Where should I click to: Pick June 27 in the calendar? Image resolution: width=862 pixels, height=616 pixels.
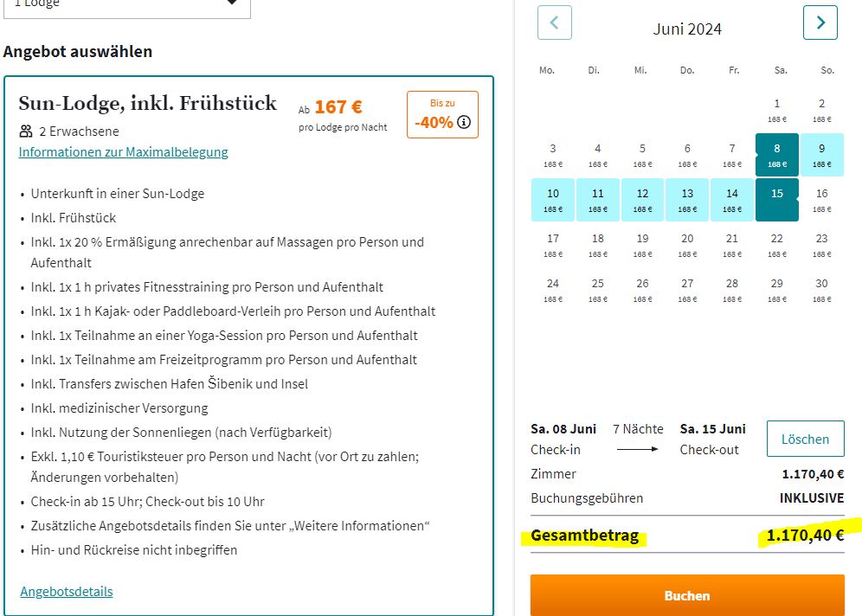687,290
